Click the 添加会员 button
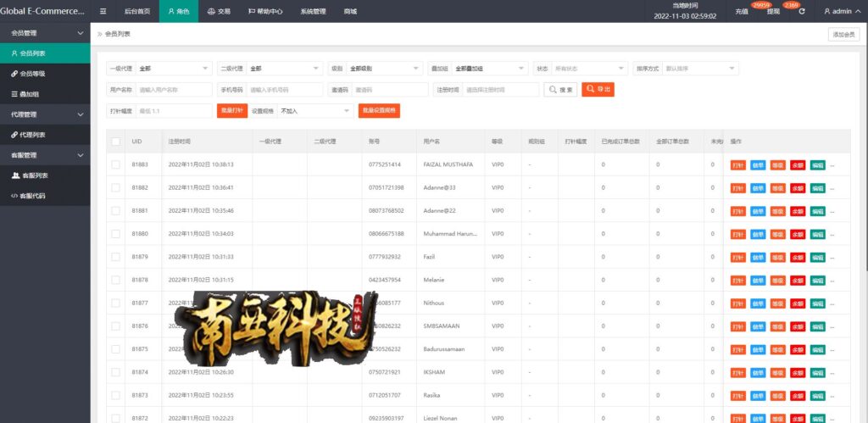This screenshot has height=423, width=868. coord(844,34)
